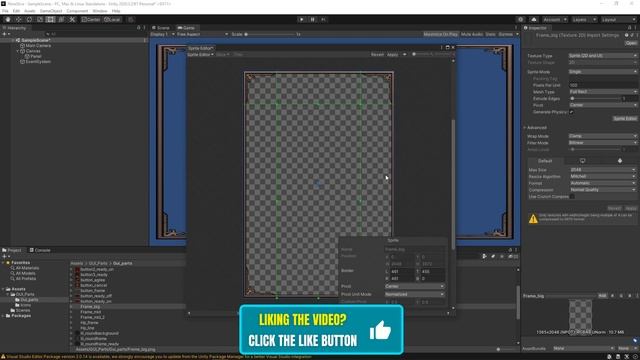Click the Sprite Editor button in Inspector

point(624,118)
